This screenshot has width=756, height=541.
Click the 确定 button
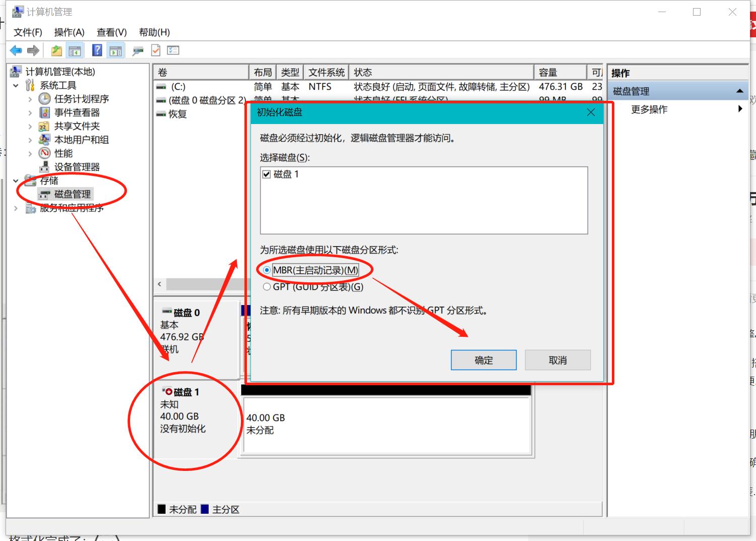483,360
